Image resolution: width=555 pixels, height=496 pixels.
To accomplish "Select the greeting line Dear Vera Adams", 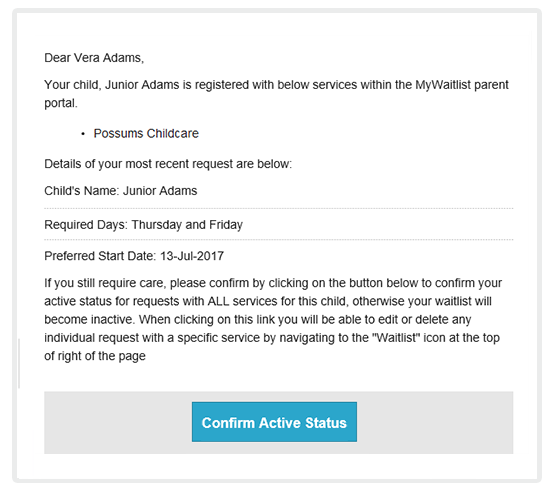I will click(x=94, y=58).
